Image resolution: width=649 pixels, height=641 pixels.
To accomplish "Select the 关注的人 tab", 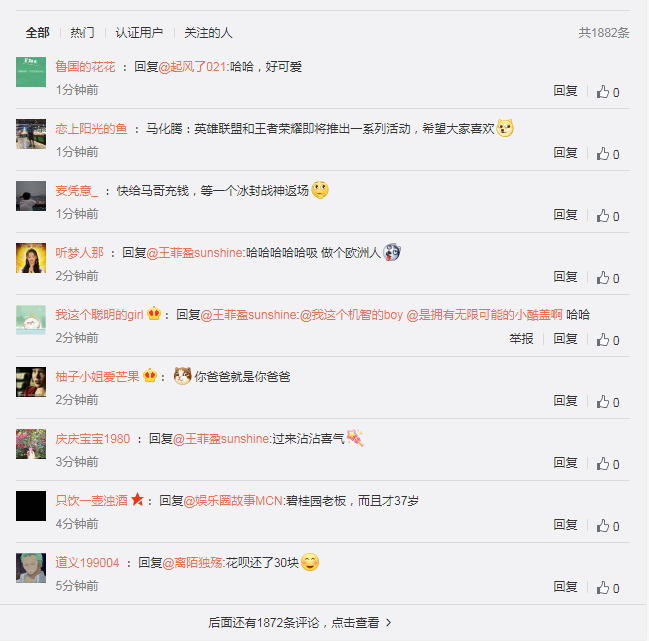I will coord(208,33).
